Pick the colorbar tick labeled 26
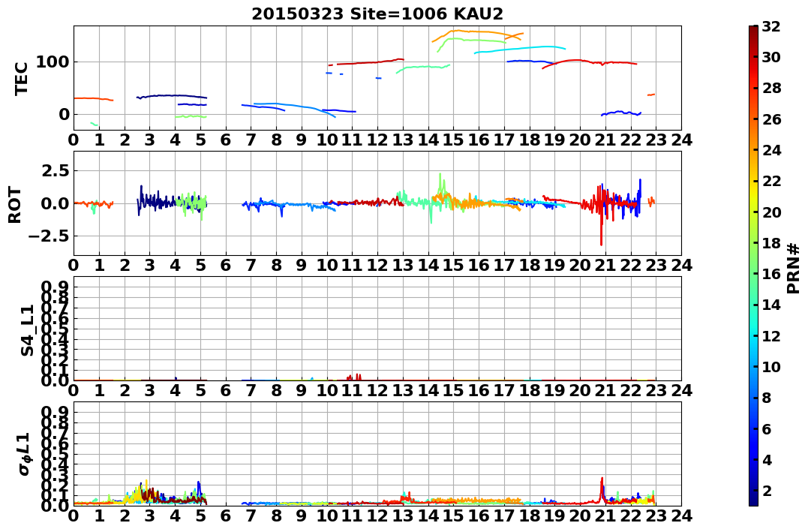808x532 pixels. pos(771,119)
